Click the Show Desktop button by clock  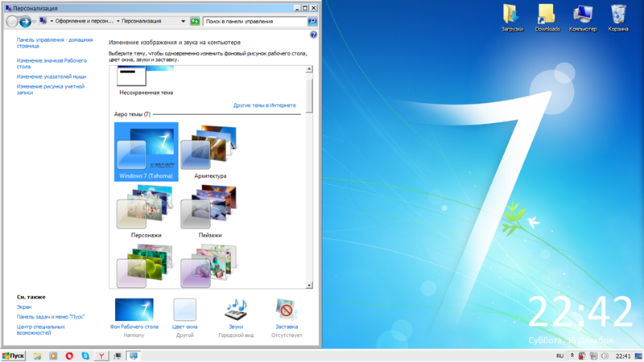point(638,356)
